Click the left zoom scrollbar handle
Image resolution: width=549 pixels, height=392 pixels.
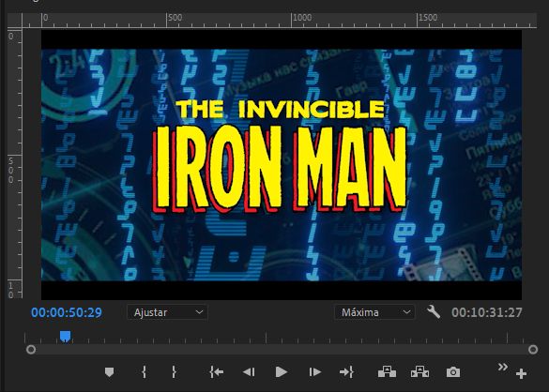[31, 349]
